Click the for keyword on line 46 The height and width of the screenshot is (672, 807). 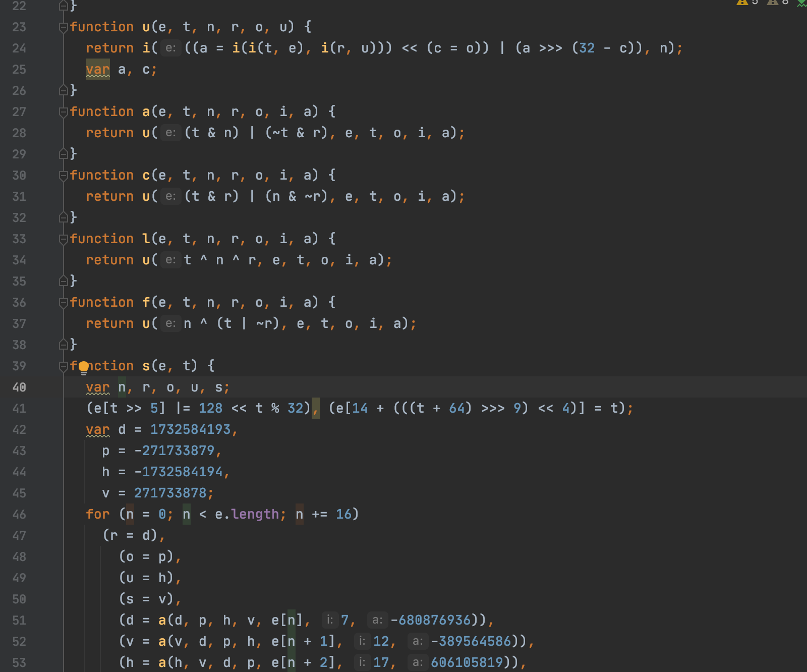point(98,514)
